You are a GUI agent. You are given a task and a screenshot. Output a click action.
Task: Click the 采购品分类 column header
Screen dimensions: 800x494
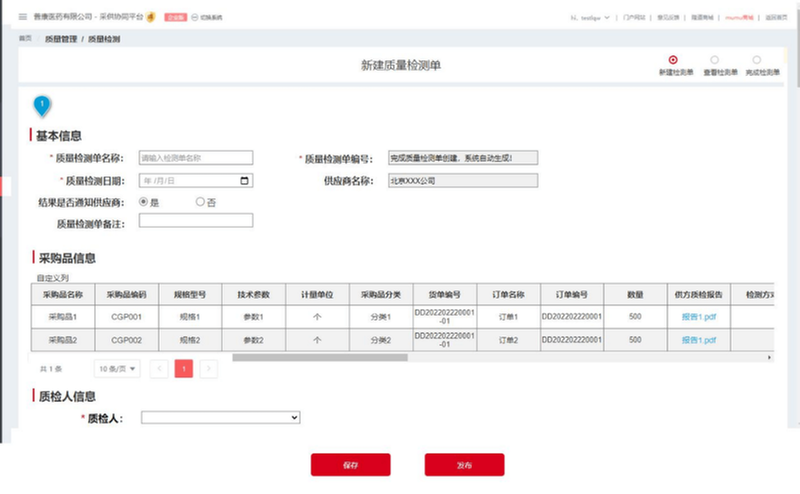point(381,294)
